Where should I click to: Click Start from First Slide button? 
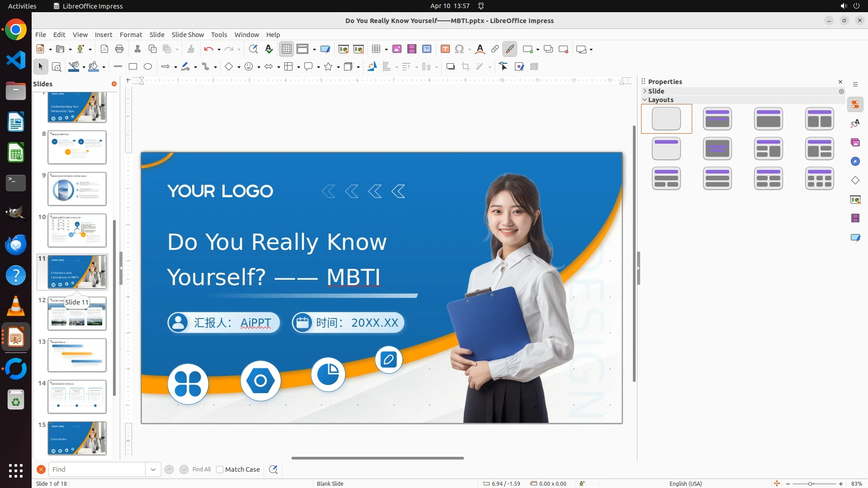coord(344,49)
